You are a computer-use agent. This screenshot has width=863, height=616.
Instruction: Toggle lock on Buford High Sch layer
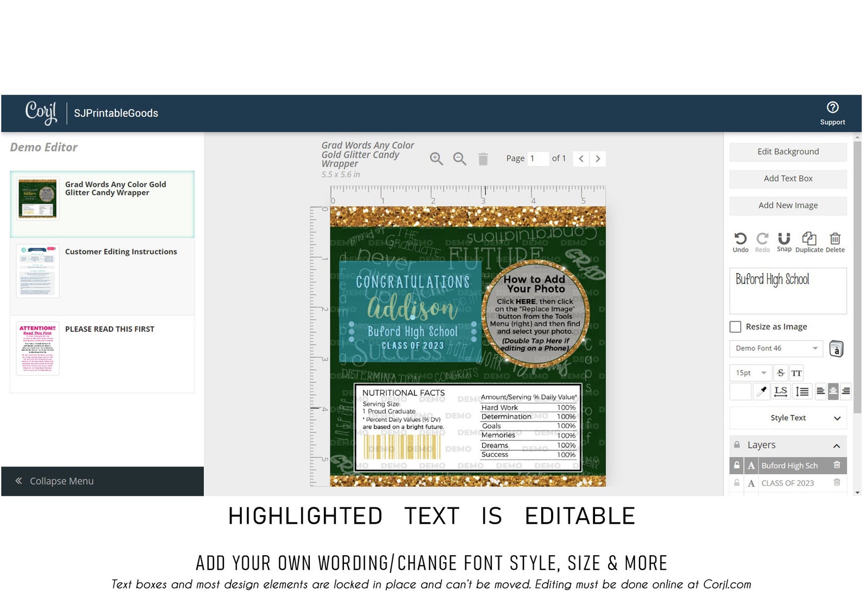[x=736, y=465]
